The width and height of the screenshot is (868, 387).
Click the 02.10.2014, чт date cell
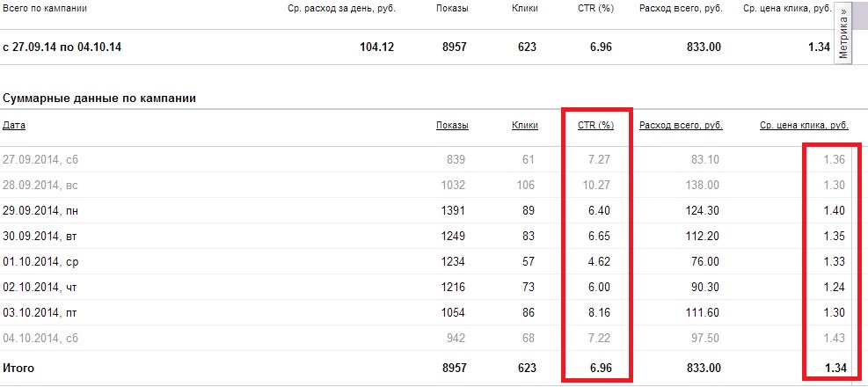point(41,287)
